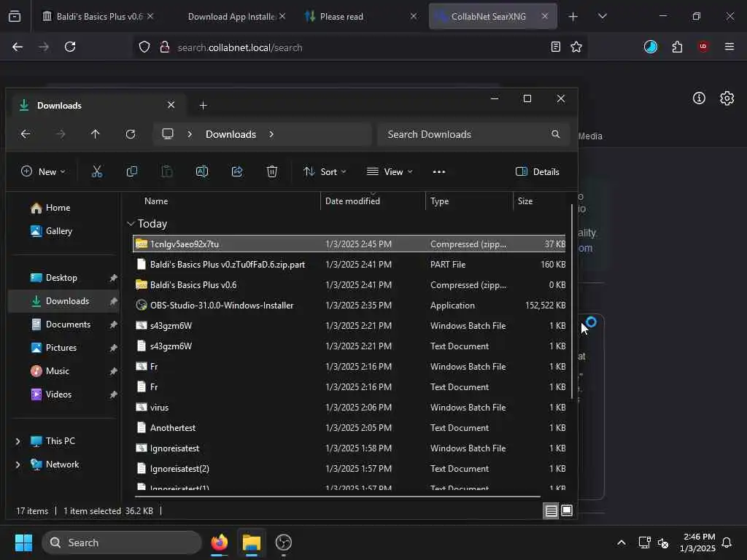Open SearXNG about info icon

(x=699, y=98)
